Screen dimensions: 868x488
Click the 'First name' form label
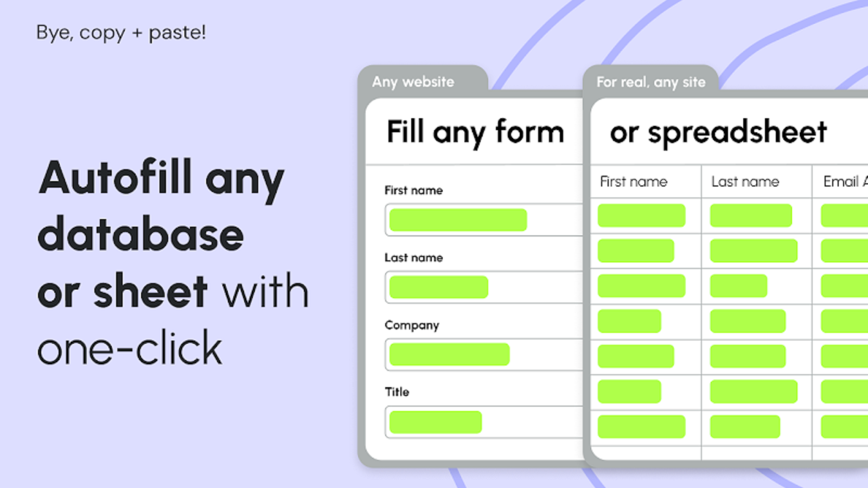pos(413,190)
